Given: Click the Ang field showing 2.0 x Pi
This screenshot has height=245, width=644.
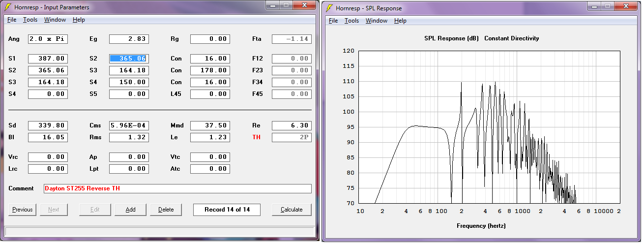Looking at the screenshot, I should pyautogui.click(x=48, y=39).
